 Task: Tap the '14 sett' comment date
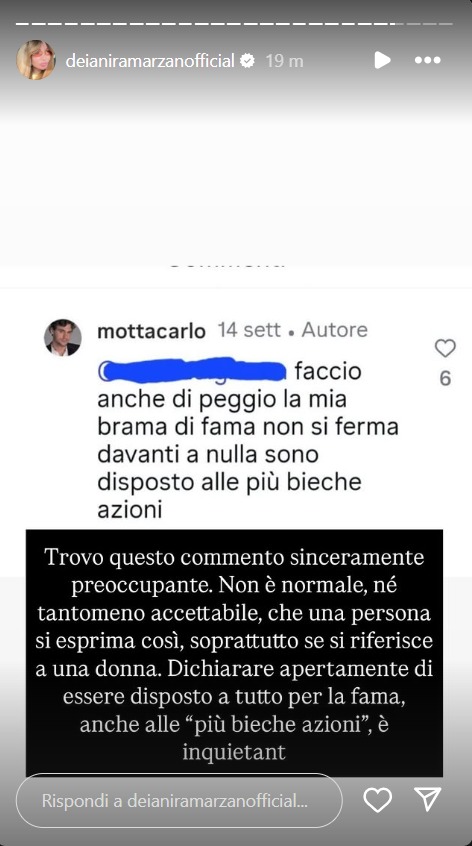[x=249, y=330]
